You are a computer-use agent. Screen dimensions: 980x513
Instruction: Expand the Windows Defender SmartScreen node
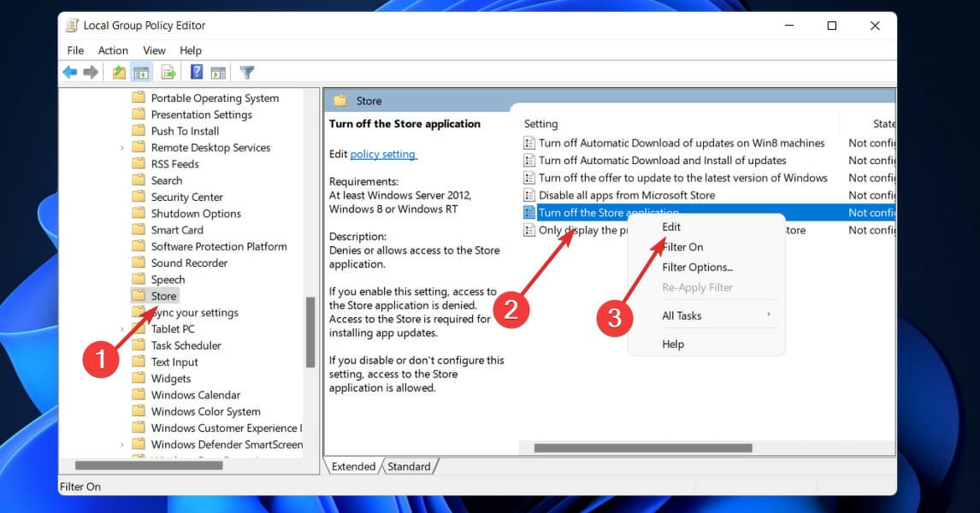[x=122, y=445]
